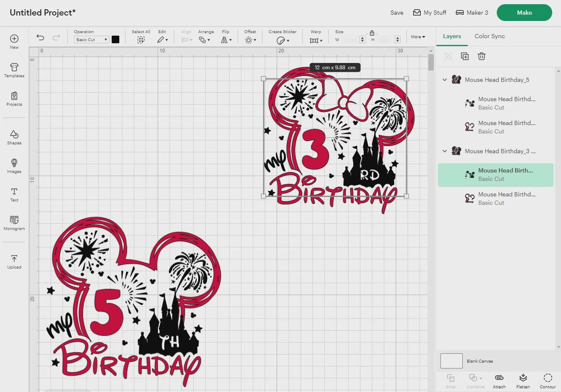Viewport: 561px width, 392px height.
Task: Click the height stepper arrows
Action: (x=398, y=39)
